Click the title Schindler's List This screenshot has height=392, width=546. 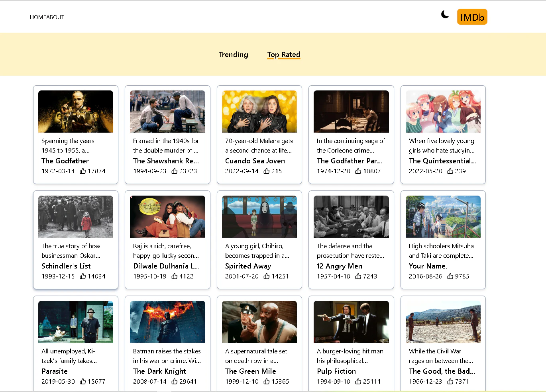[x=66, y=266]
